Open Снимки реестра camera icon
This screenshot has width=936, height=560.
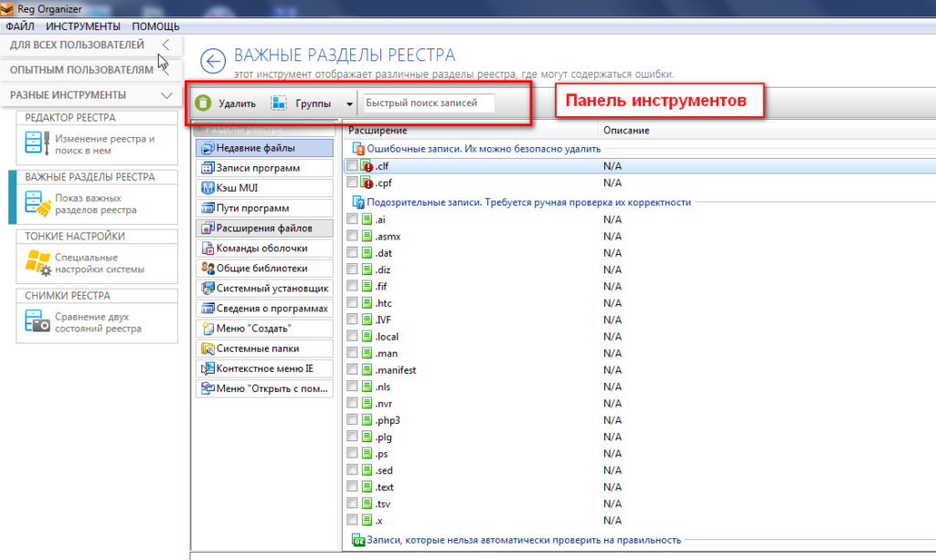[36, 322]
